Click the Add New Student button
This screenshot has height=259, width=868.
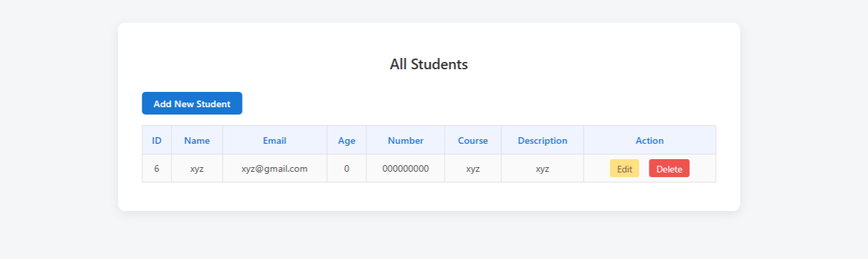192,103
